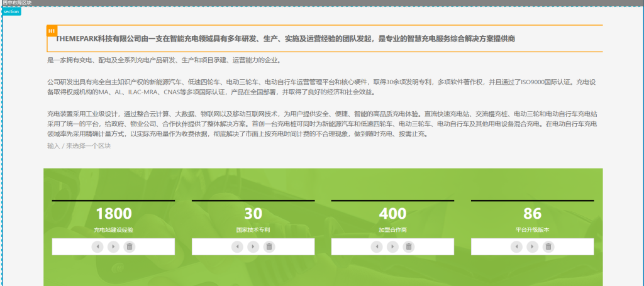Move the 30 国家技术专利 counter left
Image resolution: width=644 pixels, height=286 pixels.
(x=237, y=246)
